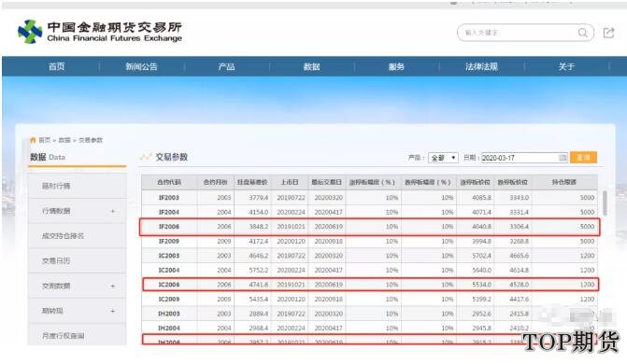Screen dimensions: 627x364
Task: Click limit-up price 5534.0 in IC2006 row
Action: point(482,285)
